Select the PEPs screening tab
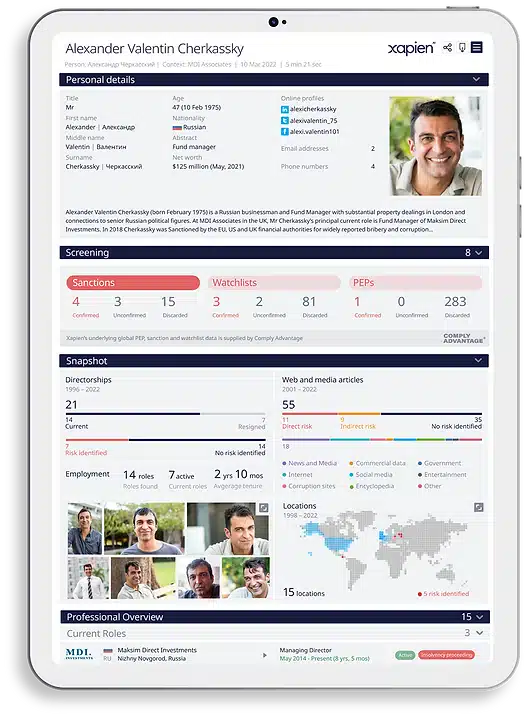The height and width of the screenshot is (718, 528). pos(415,283)
